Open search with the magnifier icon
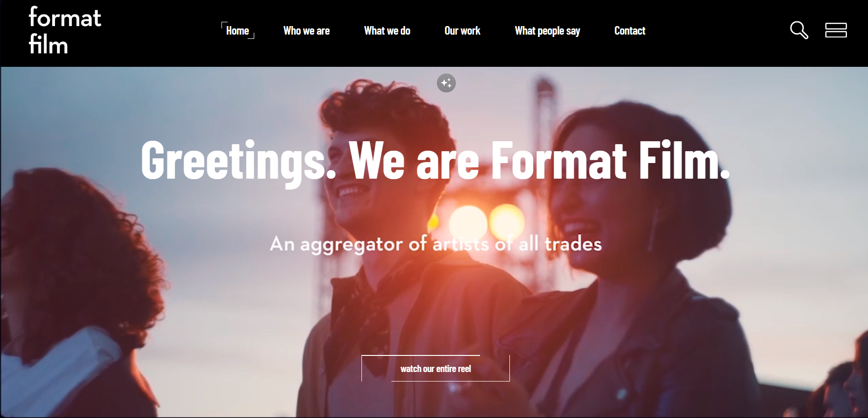The width and height of the screenshot is (868, 418). [x=799, y=30]
